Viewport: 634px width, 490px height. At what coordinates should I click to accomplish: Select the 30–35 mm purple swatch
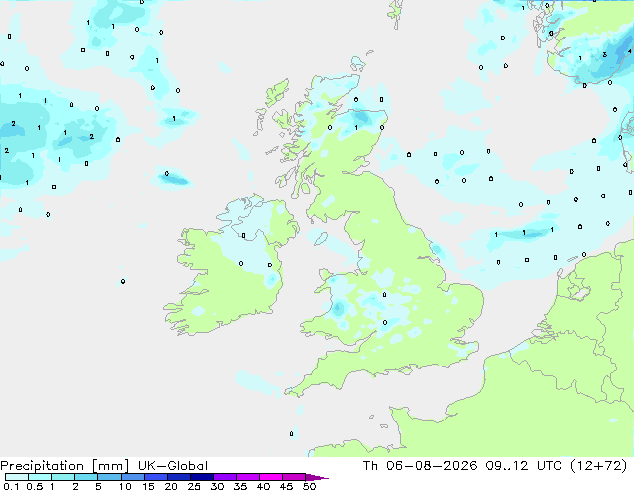pyautogui.click(x=225, y=477)
